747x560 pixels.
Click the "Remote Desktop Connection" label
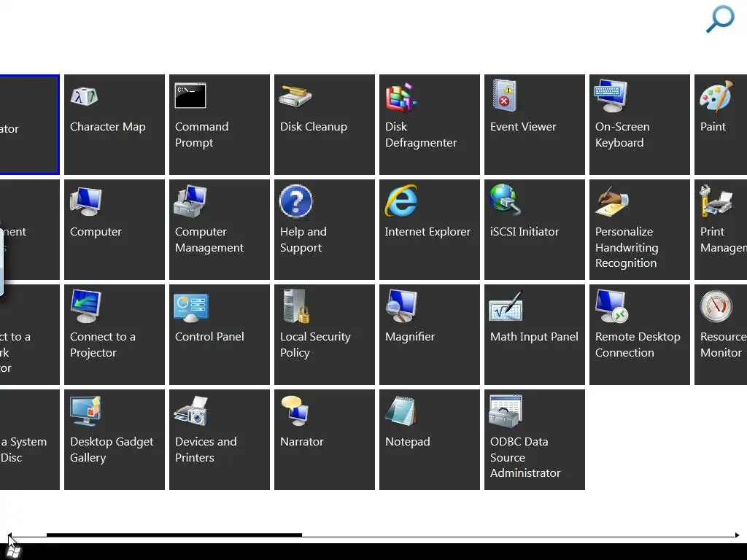click(x=638, y=344)
